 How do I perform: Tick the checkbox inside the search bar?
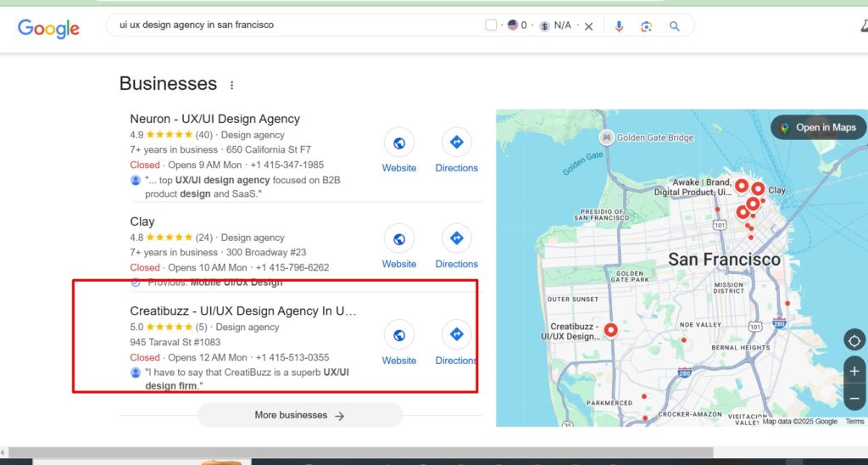(491, 25)
